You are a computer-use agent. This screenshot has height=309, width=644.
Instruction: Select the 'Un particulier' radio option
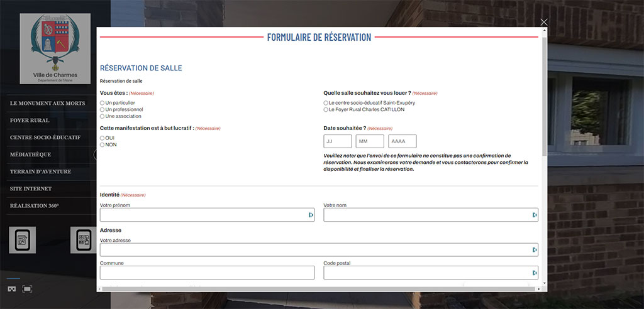[x=103, y=103]
